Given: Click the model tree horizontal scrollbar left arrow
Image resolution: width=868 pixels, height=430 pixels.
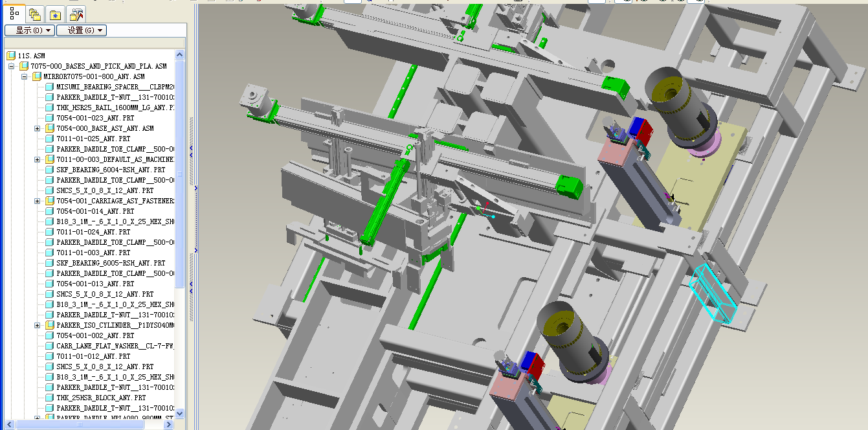Looking at the screenshot, I should pyautogui.click(x=10, y=425).
